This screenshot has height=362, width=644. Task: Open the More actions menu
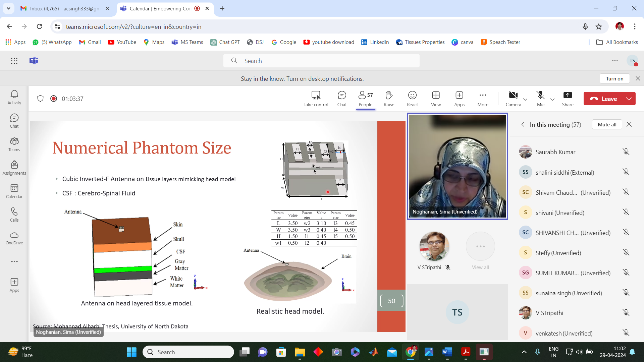point(483,99)
